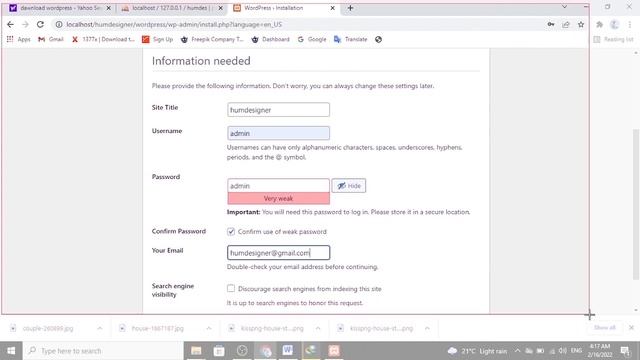Viewport: 640px width, 360px height.
Task: Close the localhost phpMyAdmin tab
Action: (221, 8)
